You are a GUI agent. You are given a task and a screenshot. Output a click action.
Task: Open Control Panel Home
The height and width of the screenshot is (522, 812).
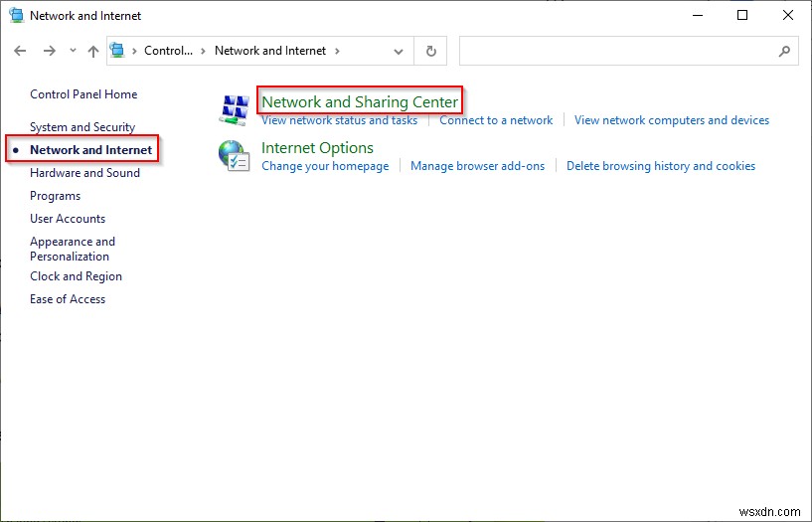(x=83, y=94)
